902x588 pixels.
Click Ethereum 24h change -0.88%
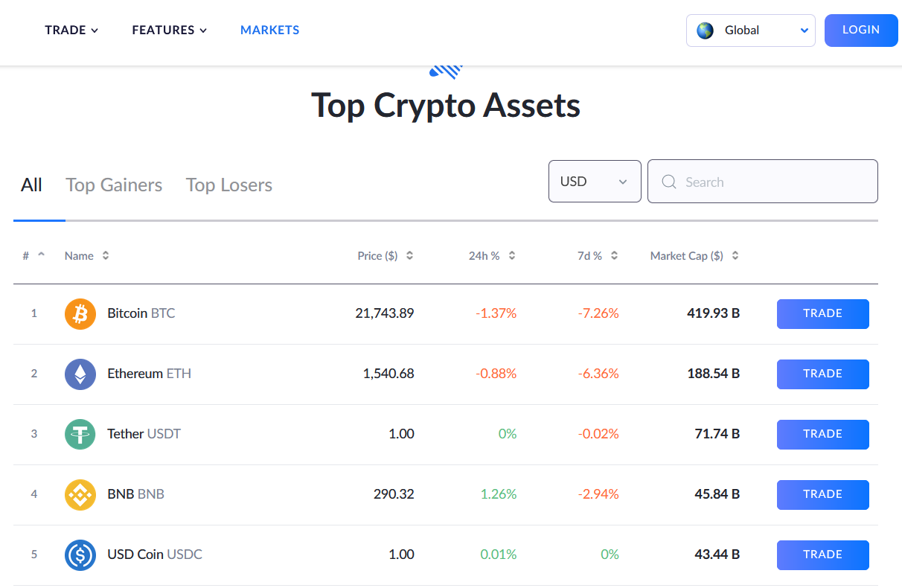click(x=496, y=374)
